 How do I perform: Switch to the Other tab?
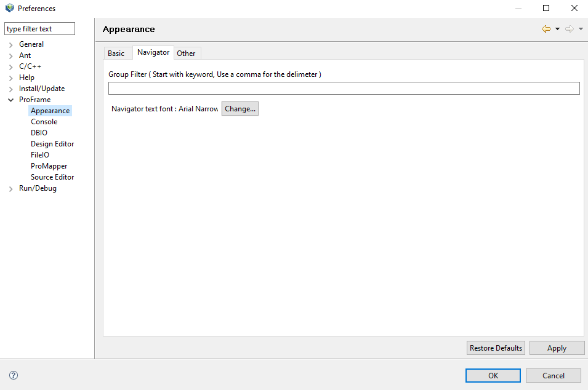tap(186, 54)
